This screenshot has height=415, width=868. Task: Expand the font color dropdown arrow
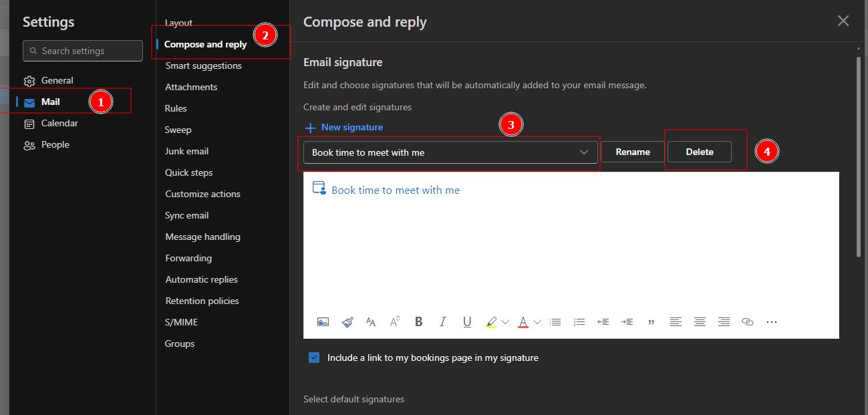[x=537, y=322]
